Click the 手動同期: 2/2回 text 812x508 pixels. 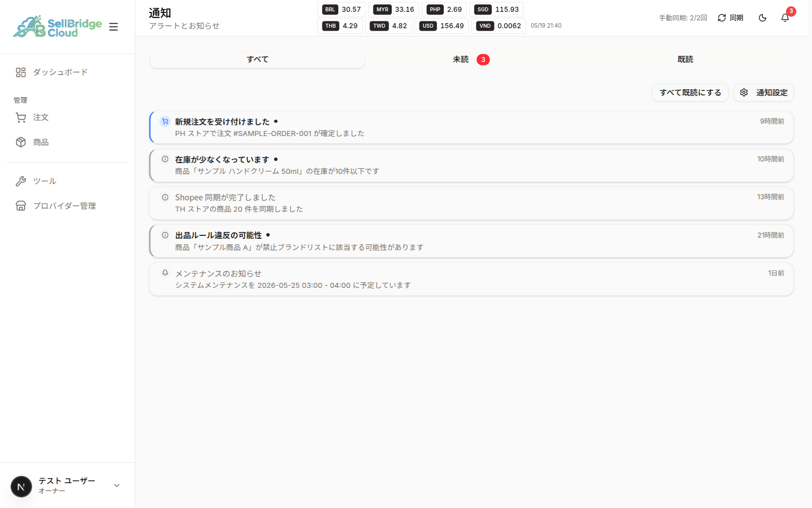tap(683, 18)
